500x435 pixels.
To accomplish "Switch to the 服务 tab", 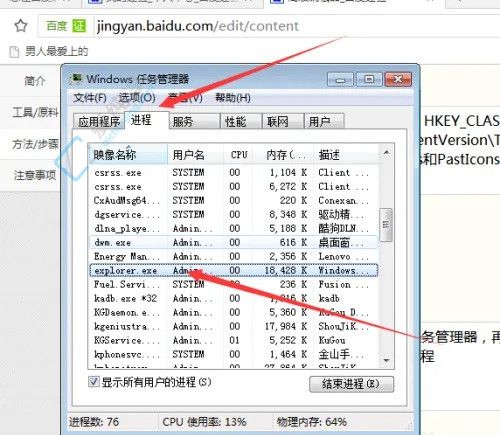I will 194,122.
